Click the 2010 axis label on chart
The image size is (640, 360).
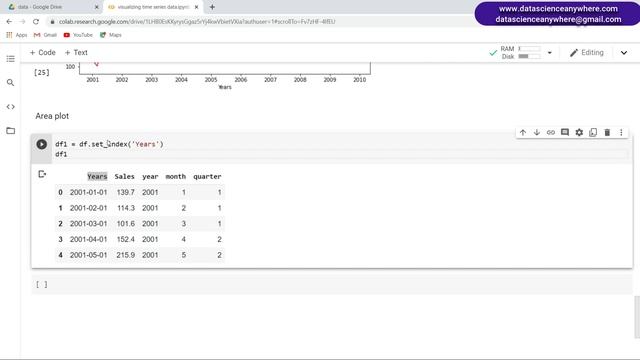(360, 80)
